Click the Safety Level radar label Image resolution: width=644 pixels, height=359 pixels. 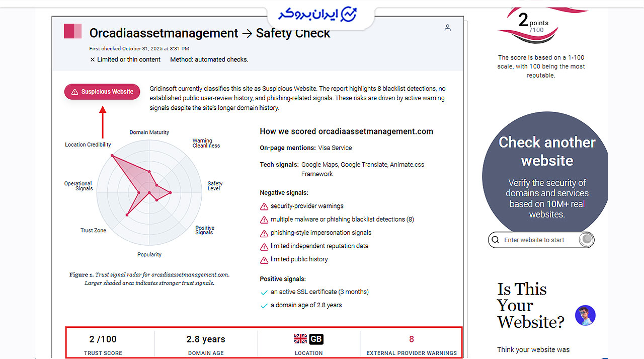click(215, 186)
